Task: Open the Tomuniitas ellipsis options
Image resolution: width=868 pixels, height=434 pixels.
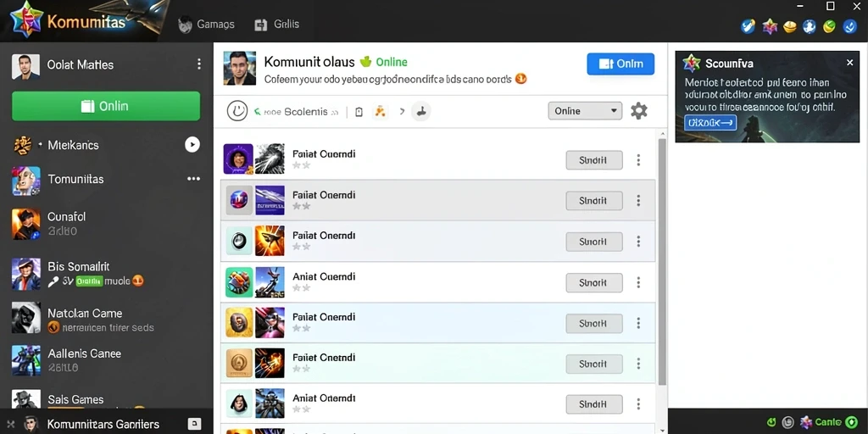Action: [x=194, y=179]
